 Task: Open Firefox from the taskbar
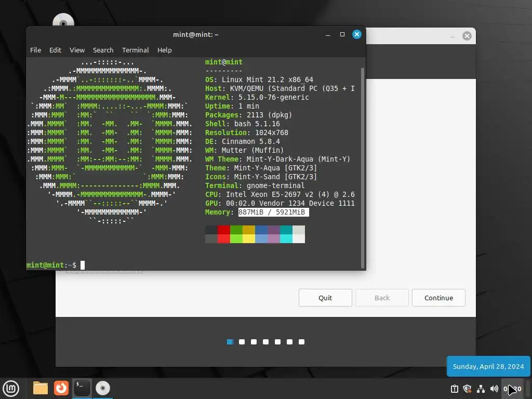[x=61, y=388]
